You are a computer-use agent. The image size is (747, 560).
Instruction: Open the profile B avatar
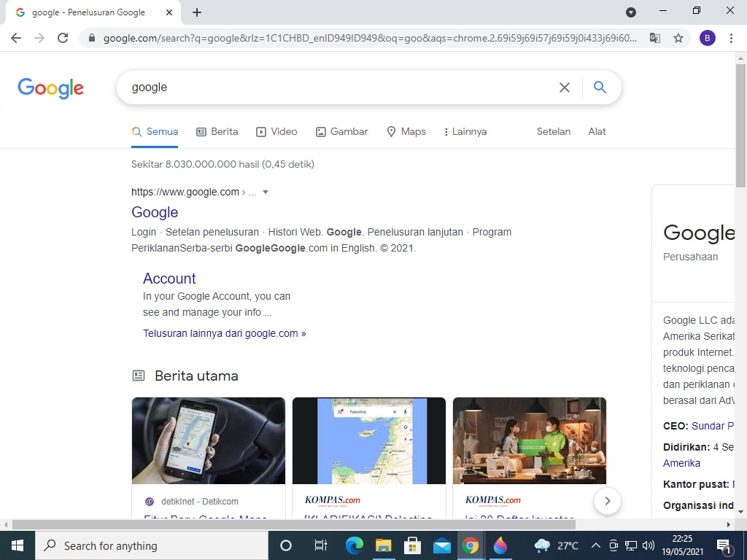tap(707, 38)
